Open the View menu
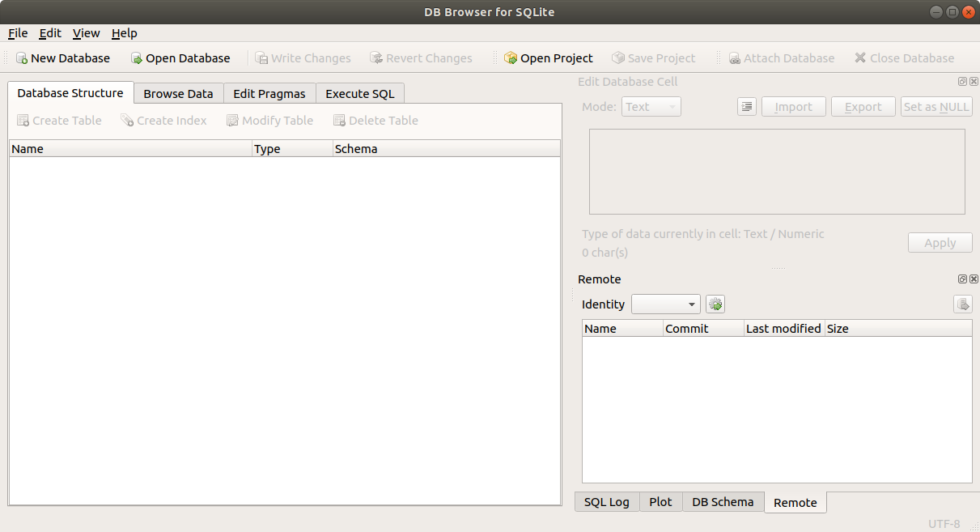This screenshot has height=532, width=980. [x=87, y=33]
